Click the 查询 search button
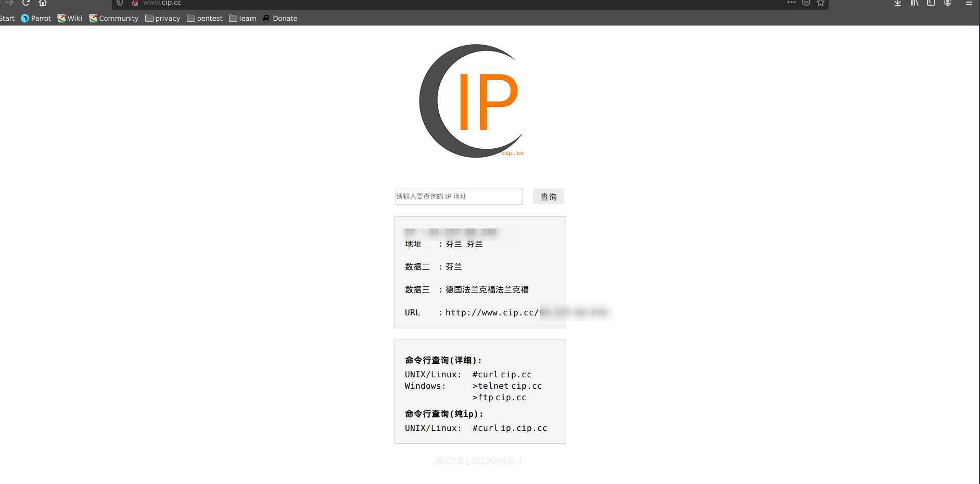This screenshot has width=980, height=484. click(549, 196)
